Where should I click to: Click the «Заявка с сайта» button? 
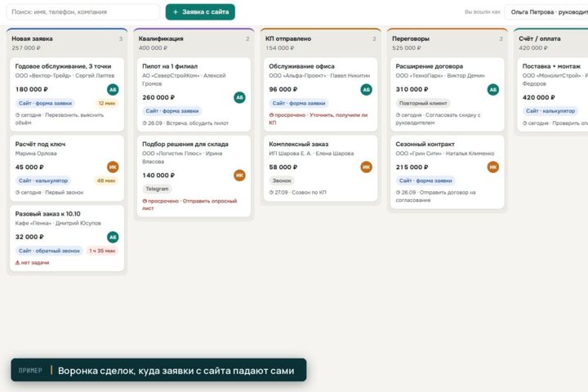click(200, 12)
